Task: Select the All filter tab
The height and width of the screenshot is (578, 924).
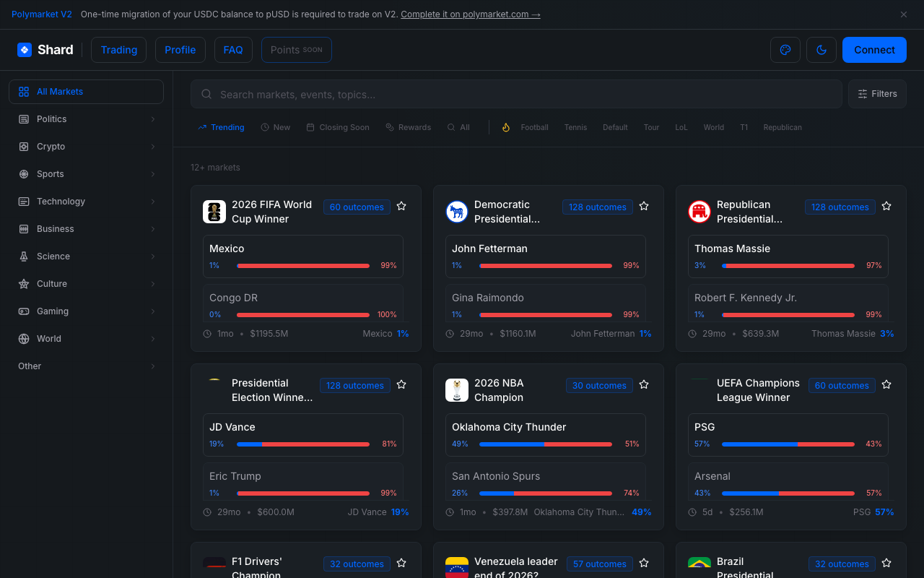Action: coord(458,127)
